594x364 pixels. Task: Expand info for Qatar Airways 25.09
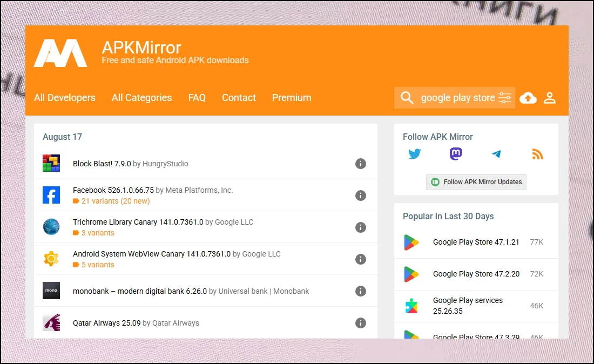(361, 323)
